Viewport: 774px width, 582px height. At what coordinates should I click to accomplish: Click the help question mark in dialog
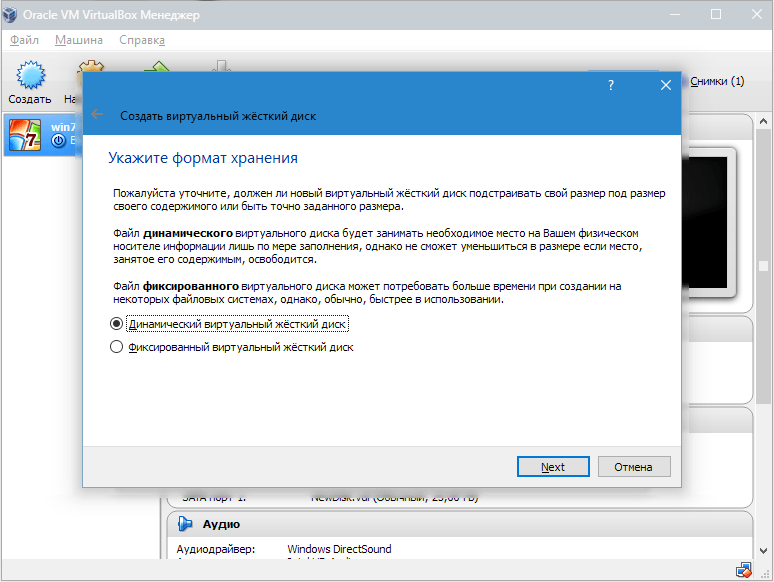click(x=611, y=86)
